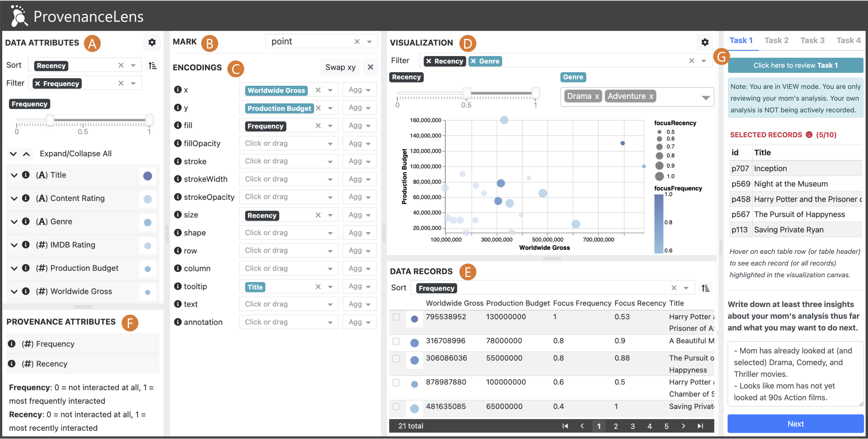This screenshot has height=439, width=868.
Task: Click the Swap xy button
Action: (x=340, y=67)
